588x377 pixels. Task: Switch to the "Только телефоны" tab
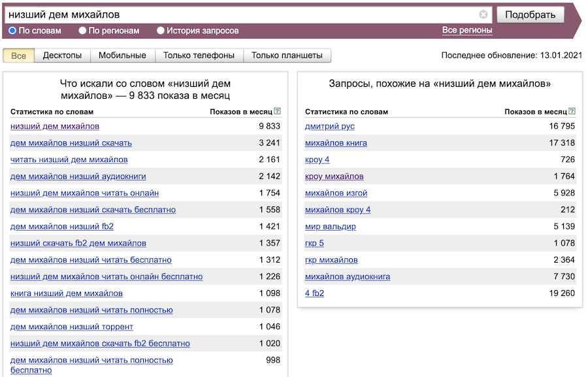click(199, 56)
